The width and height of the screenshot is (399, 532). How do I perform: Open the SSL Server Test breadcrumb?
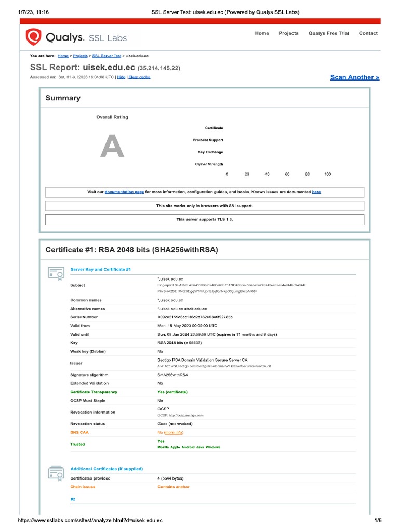click(x=107, y=55)
